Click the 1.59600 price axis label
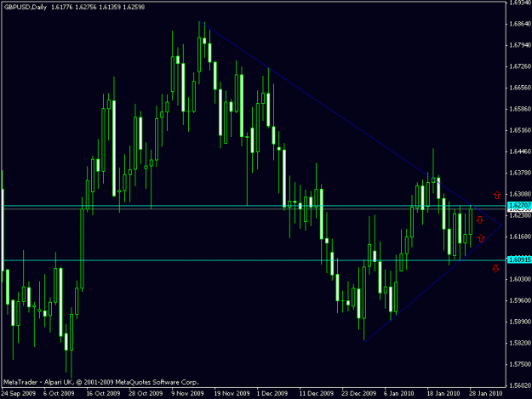 pyautogui.click(x=520, y=300)
